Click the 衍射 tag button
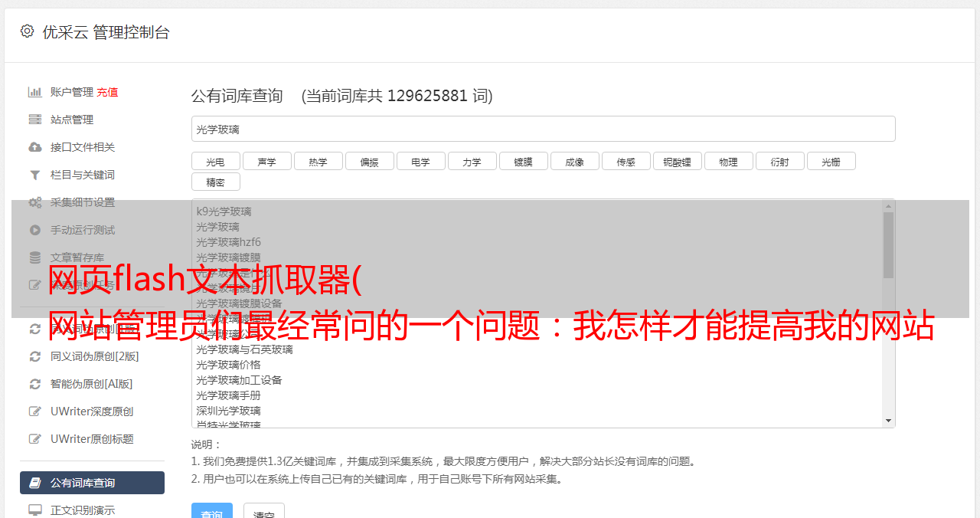This screenshot has height=518, width=980. click(779, 161)
